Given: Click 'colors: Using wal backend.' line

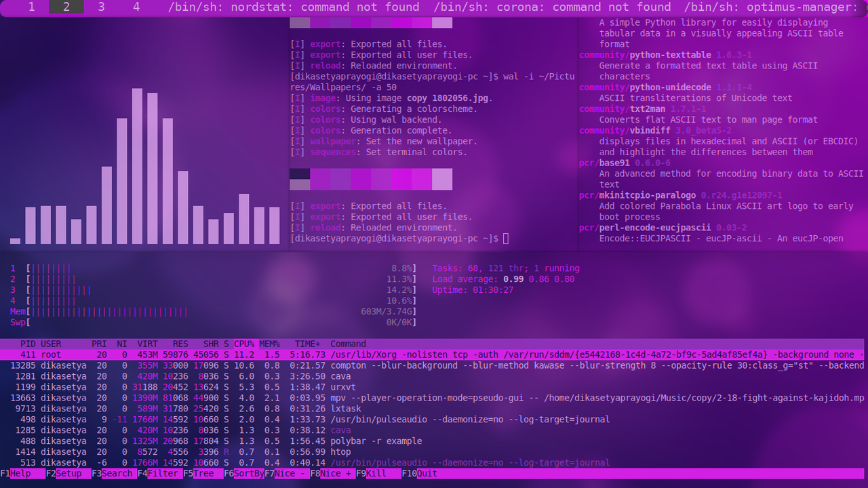Looking at the screenshot, I should tap(366, 120).
